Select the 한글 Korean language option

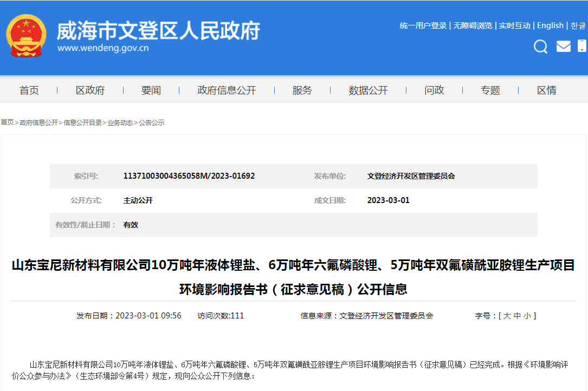(577, 25)
